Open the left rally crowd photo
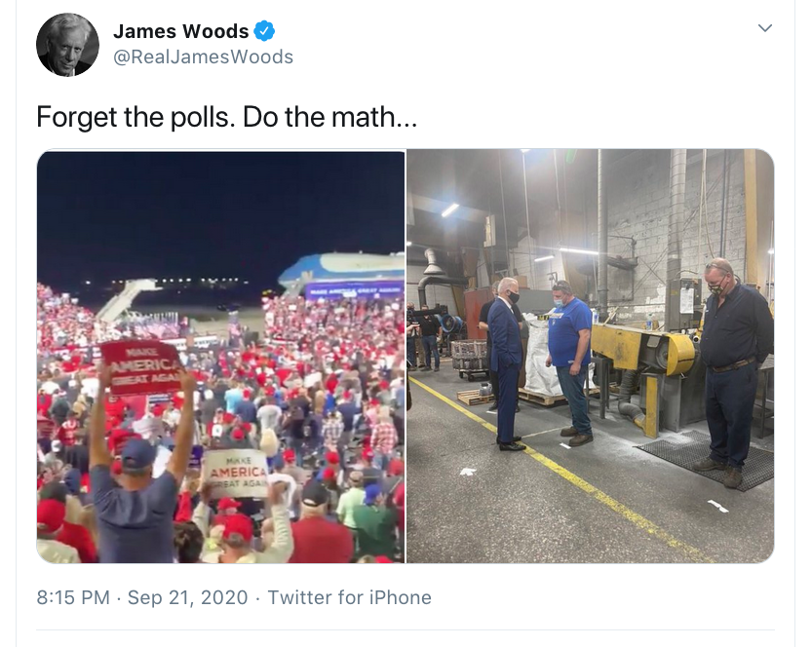812x647 pixels. coord(221,356)
